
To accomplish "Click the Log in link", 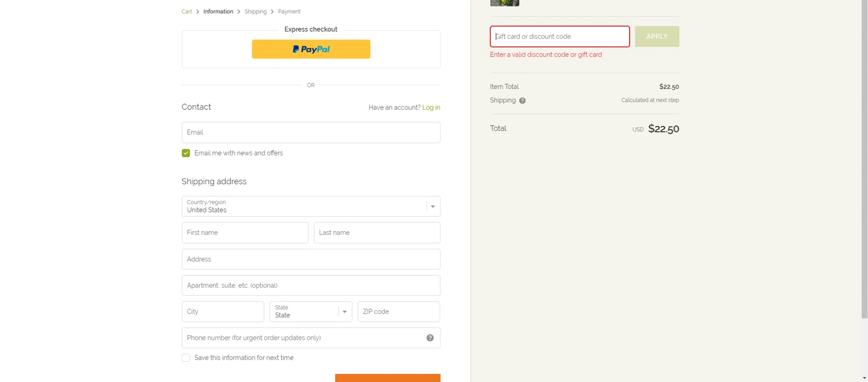I will pos(431,107).
